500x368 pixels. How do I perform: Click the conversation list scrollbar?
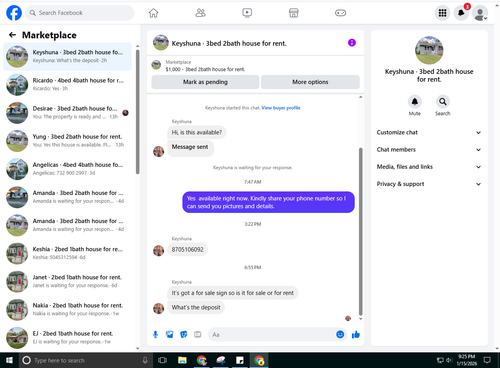tap(138, 112)
